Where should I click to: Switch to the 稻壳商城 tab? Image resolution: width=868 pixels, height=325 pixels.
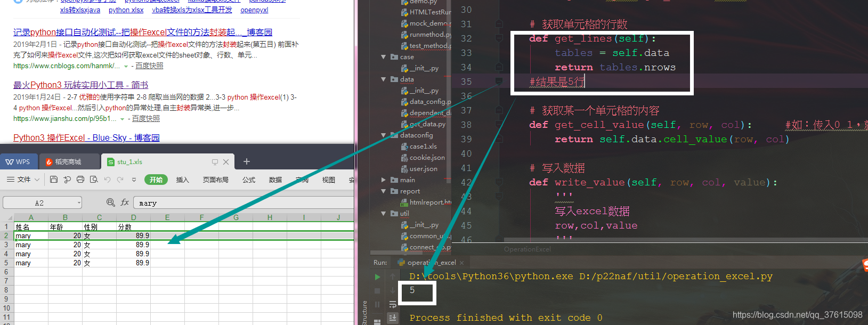[69, 161]
